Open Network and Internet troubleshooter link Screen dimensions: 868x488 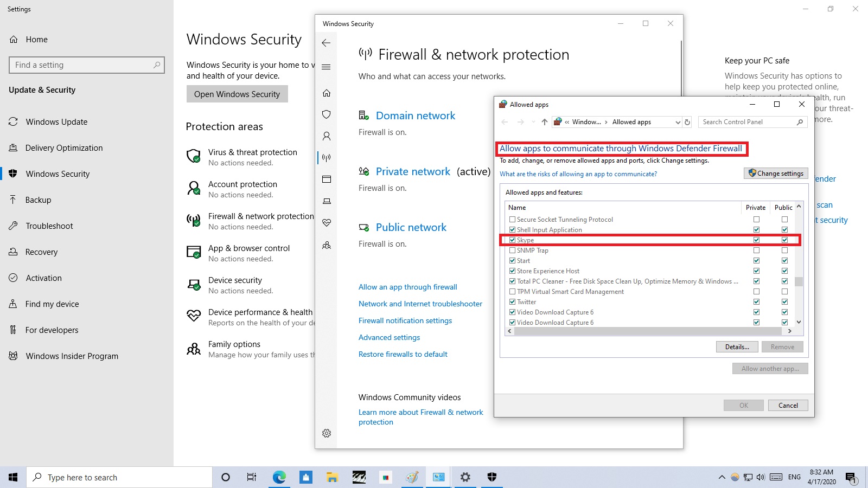click(420, 304)
